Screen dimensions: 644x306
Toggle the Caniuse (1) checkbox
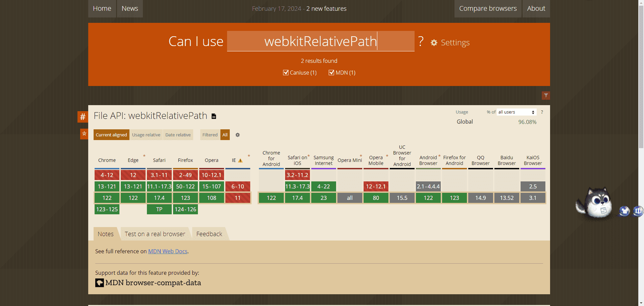click(x=286, y=73)
